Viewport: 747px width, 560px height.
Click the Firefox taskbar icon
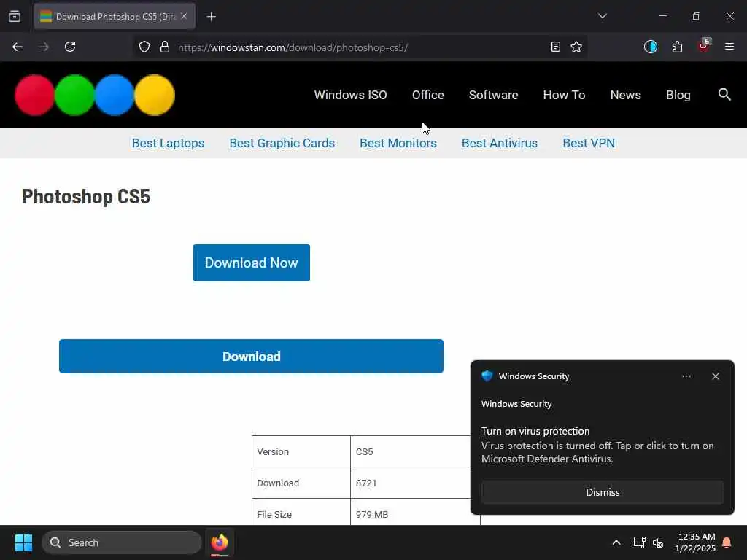(219, 542)
